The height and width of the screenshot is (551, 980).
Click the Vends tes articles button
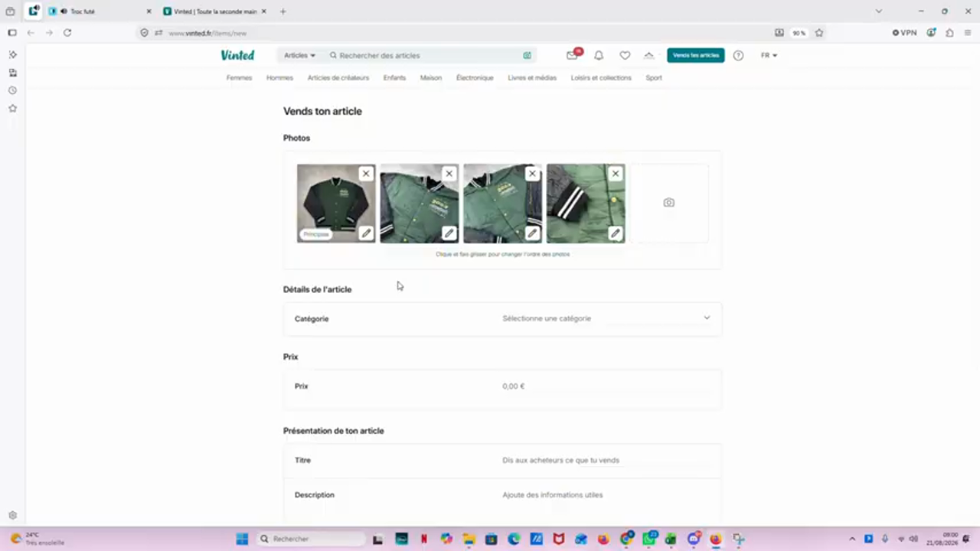click(695, 55)
